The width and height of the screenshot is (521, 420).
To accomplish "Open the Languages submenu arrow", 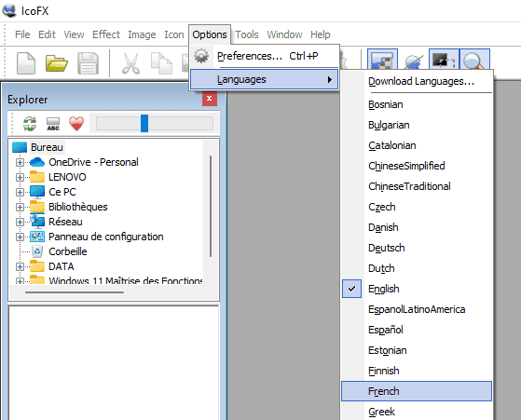I will 329,80.
